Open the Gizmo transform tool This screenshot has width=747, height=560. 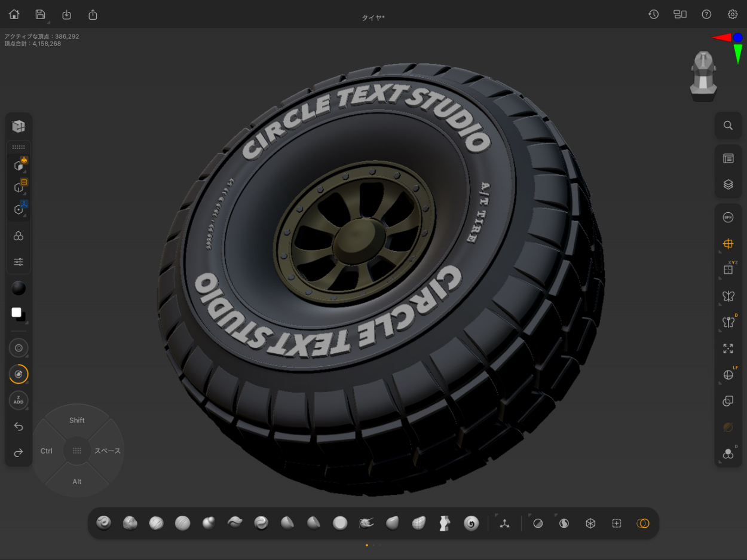(504, 524)
